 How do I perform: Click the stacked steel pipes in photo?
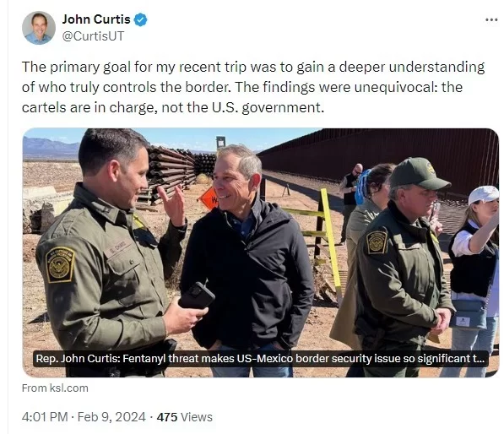click(x=172, y=172)
